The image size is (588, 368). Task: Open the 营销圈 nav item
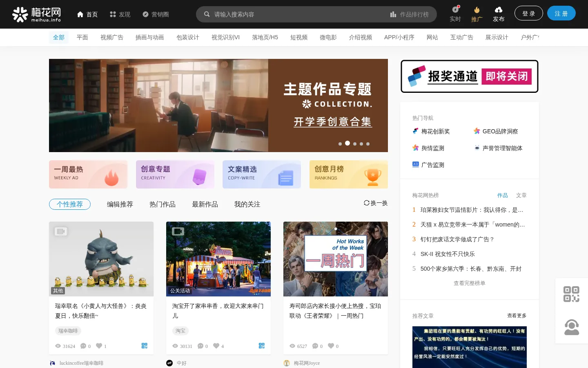coord(156,14)
